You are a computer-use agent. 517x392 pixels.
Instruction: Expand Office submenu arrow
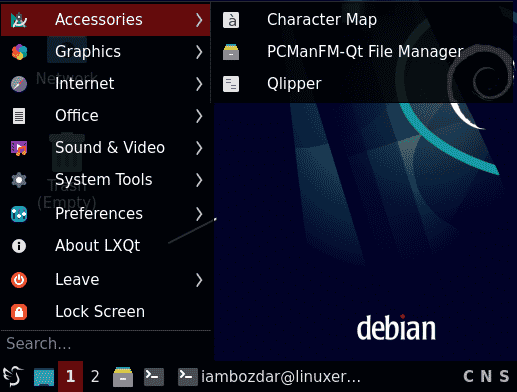199,116
